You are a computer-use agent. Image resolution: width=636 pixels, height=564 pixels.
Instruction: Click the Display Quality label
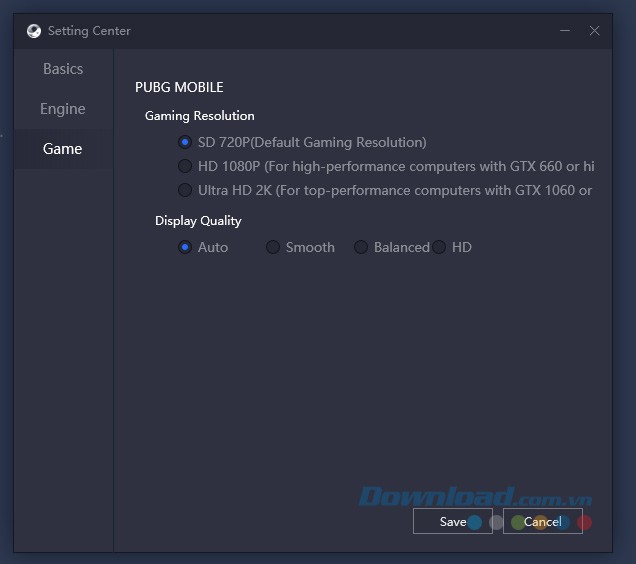click(198, 221)
